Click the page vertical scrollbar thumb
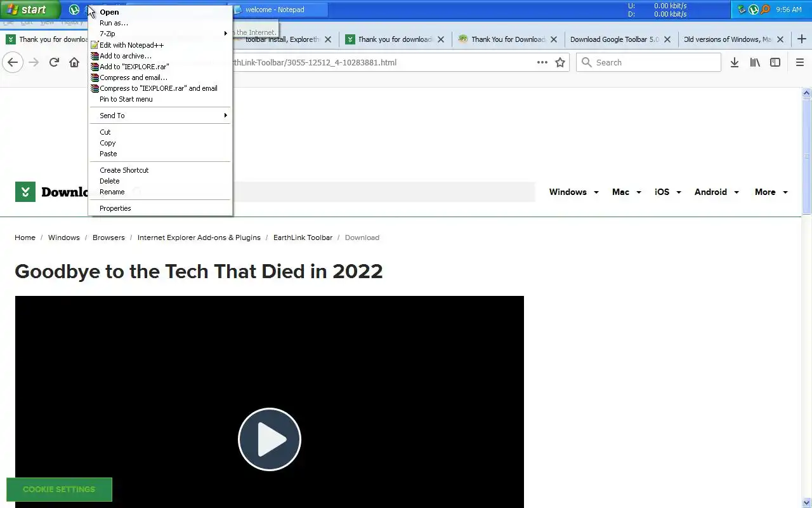The width and height of the screenshot is (812, 508). [807, 156]
